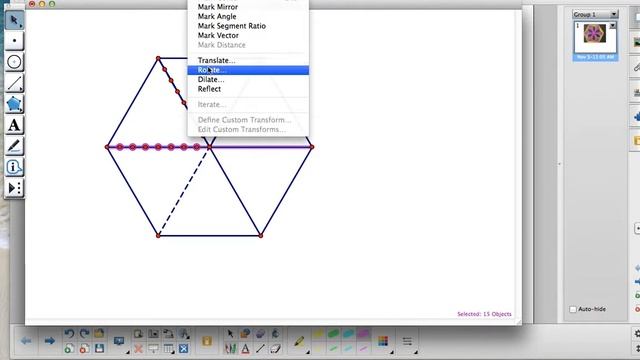Click the Open file folder icon
The width and height of the screenshot is (640, 360).
pos(99,333)
